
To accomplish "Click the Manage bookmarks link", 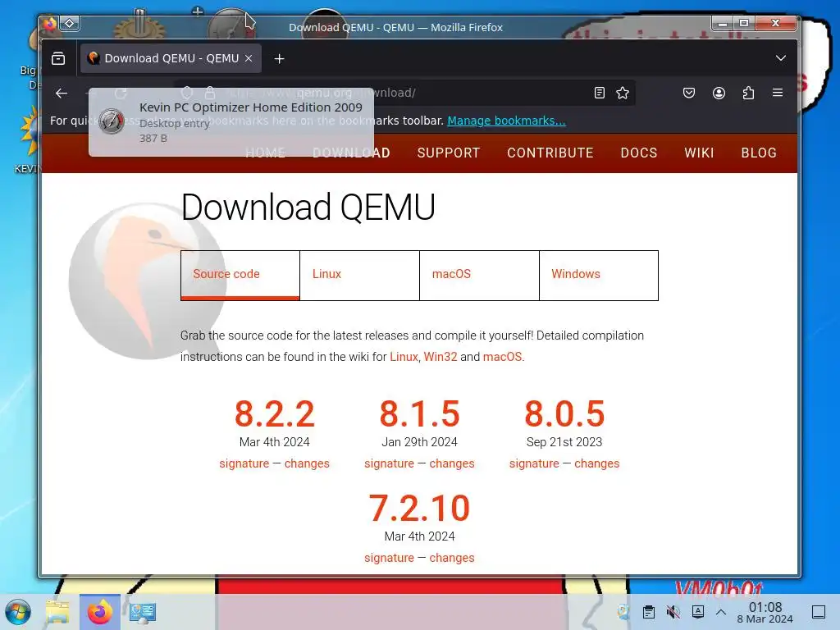I will tap(506, 121).
